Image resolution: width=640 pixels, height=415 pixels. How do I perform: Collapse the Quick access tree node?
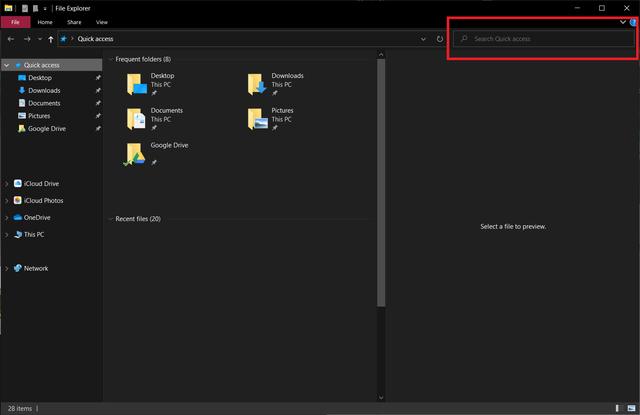click(7, 65)
